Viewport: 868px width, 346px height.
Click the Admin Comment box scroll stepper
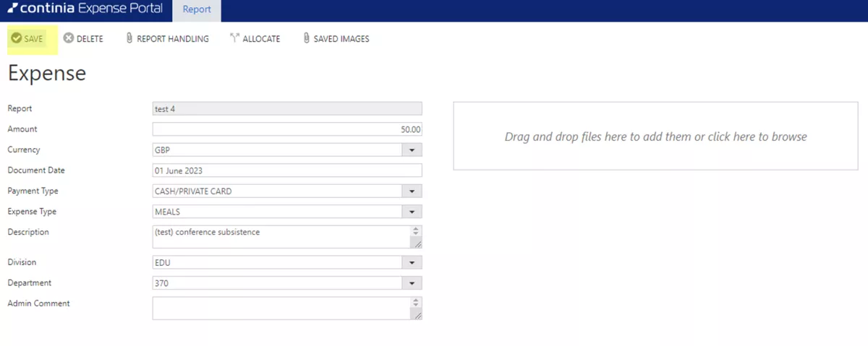tap(415, 303)
